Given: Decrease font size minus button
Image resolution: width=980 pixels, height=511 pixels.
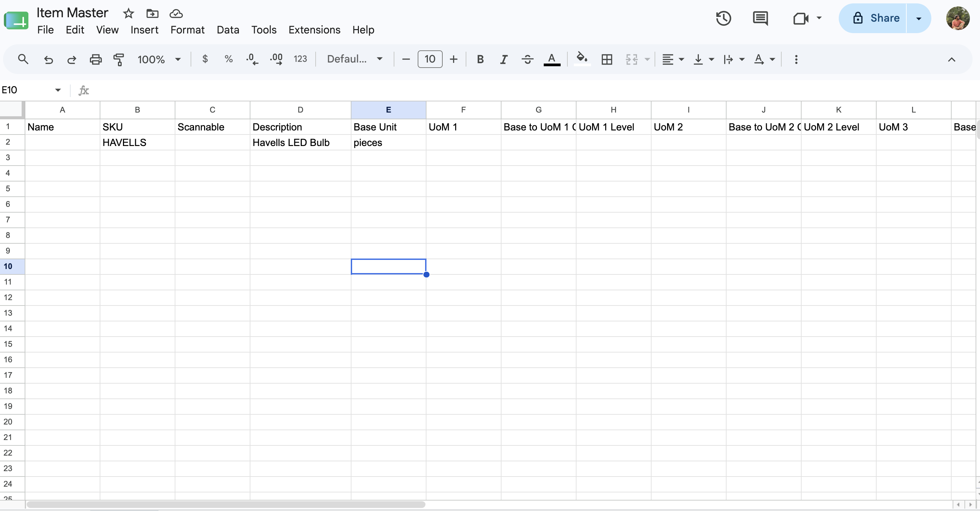Looking at the screenshot, I should pyautogui.click(x=406, y=59).
